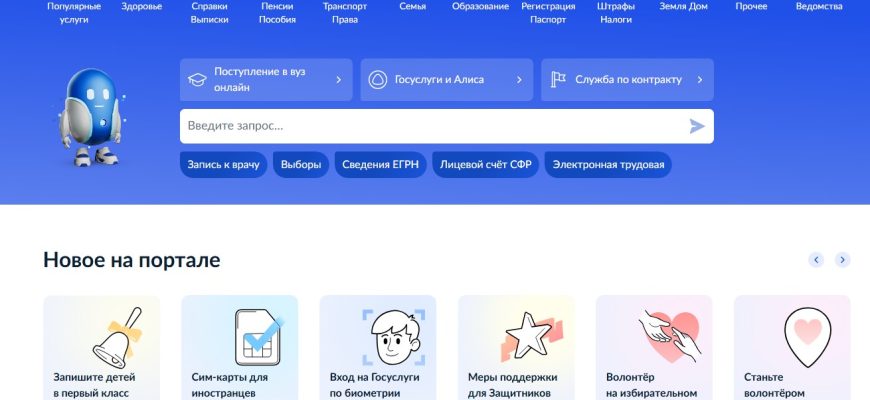
Task: Select the Лицевой счёт СФР chip
Action: click(x=485, y=165)
